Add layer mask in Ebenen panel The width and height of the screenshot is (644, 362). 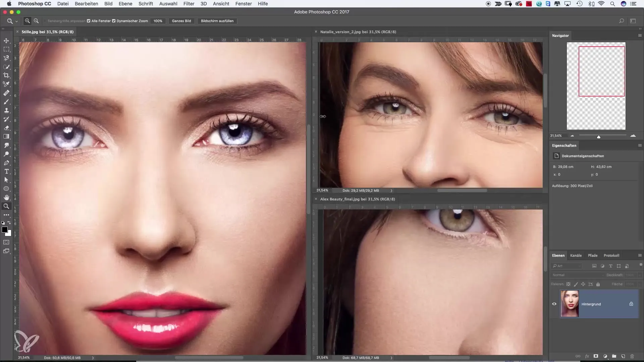click(x=596, y=356)
